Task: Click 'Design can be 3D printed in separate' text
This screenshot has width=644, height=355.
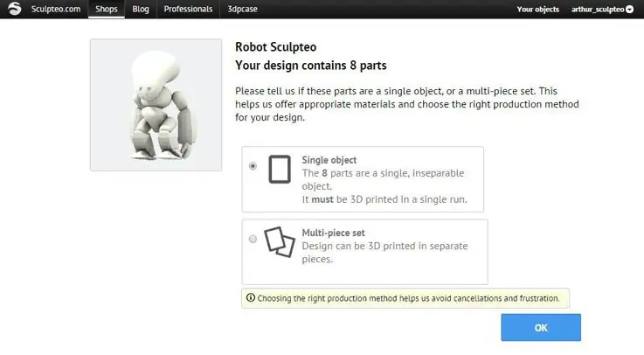Action: click(x=384, y=246)
